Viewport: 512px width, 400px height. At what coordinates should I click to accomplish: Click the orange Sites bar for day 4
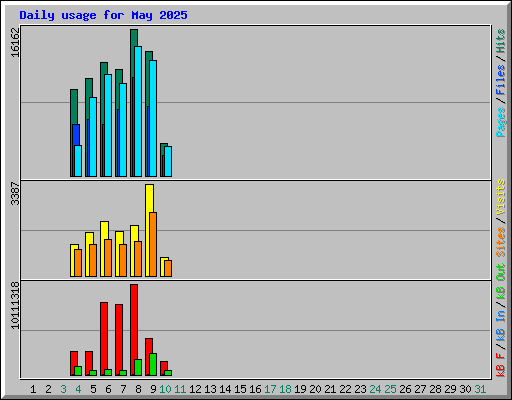[78, 263]
